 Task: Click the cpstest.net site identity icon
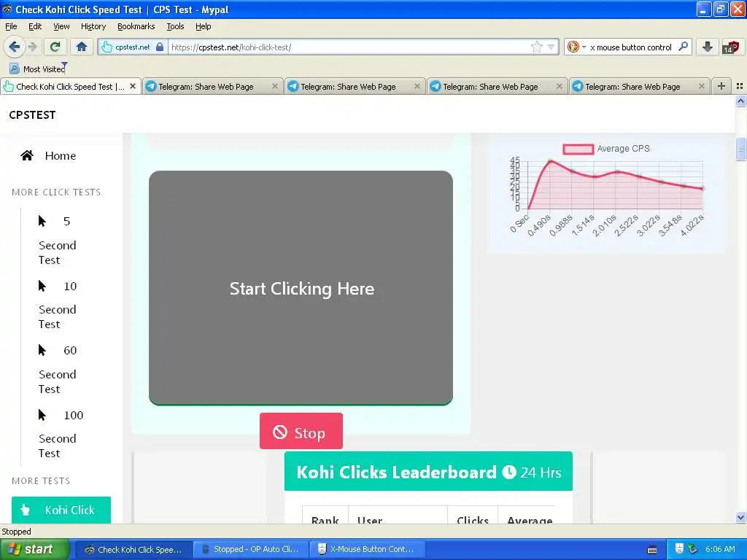[107, 47]
